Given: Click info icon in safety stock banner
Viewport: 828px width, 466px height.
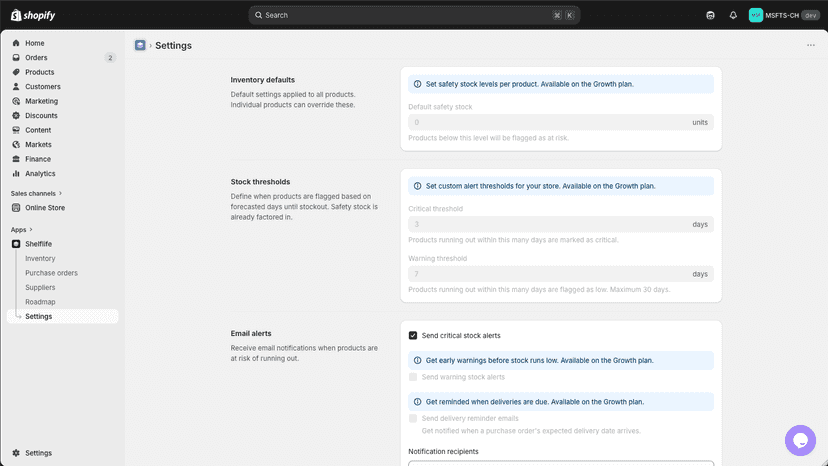Looking at the screenshot, I should [x=417, y=84].
